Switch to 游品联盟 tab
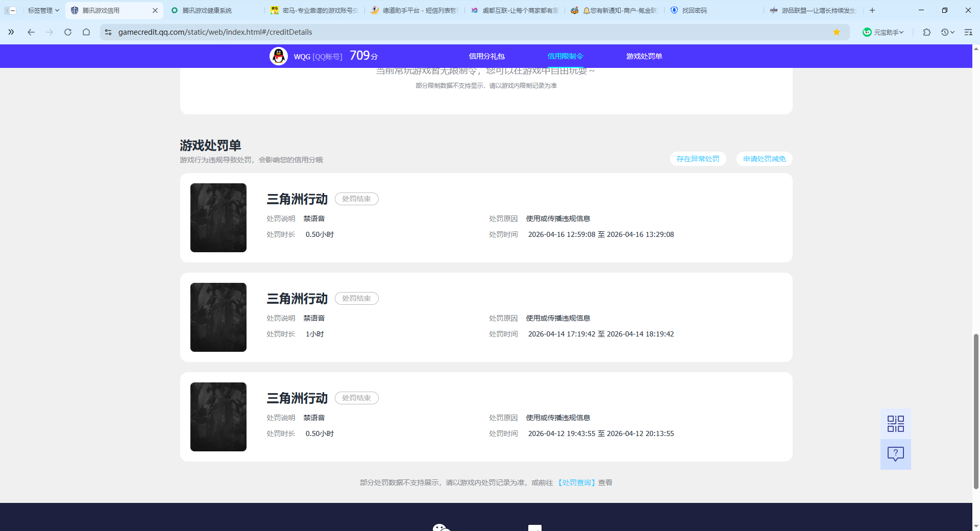 (x=815, y=10)
